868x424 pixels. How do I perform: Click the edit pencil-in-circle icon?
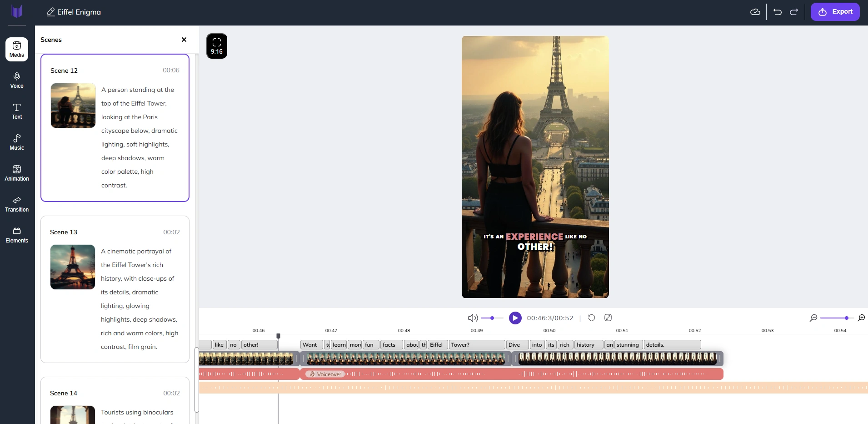608,318
